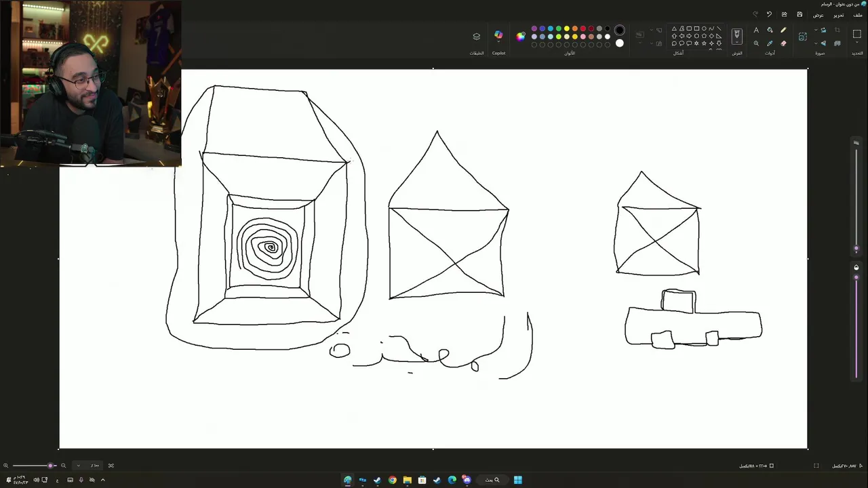This screenshot has height=488, width=868.
Task: Click the Crop image icon
Action: click(x=837, y=30)
